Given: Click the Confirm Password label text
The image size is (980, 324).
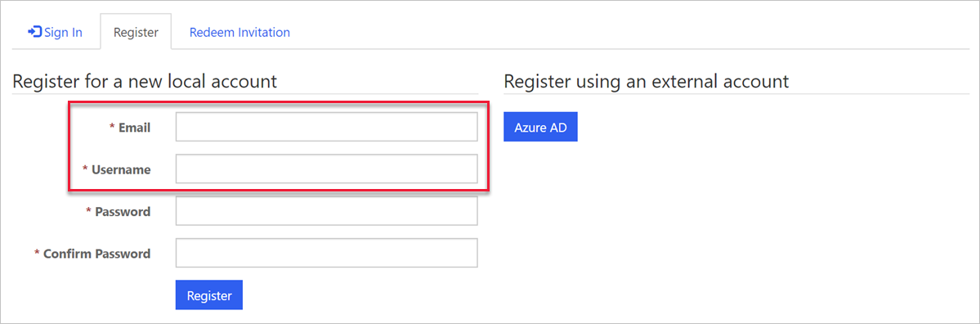Looking at the screenshot, I should pos(97,254).
